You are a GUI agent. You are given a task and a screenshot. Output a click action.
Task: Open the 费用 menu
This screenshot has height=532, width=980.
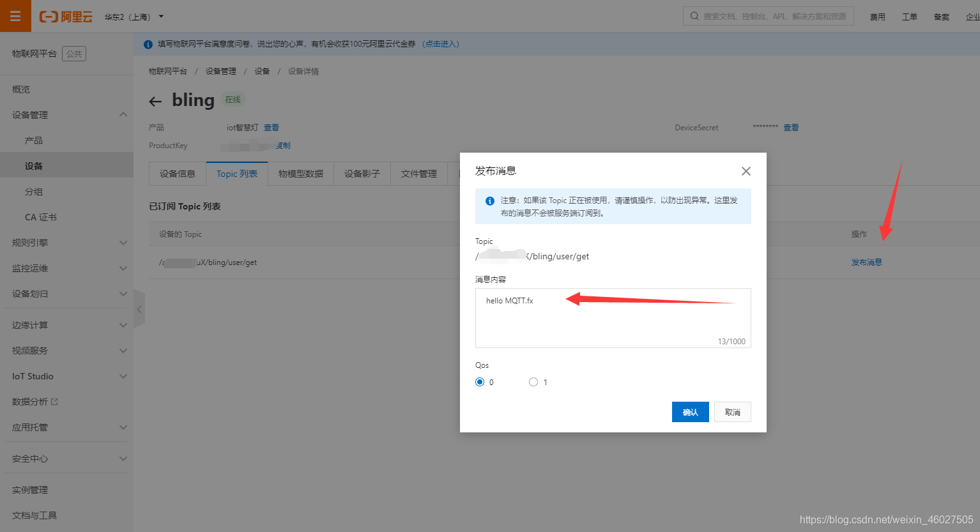click(x=877, y=17)
